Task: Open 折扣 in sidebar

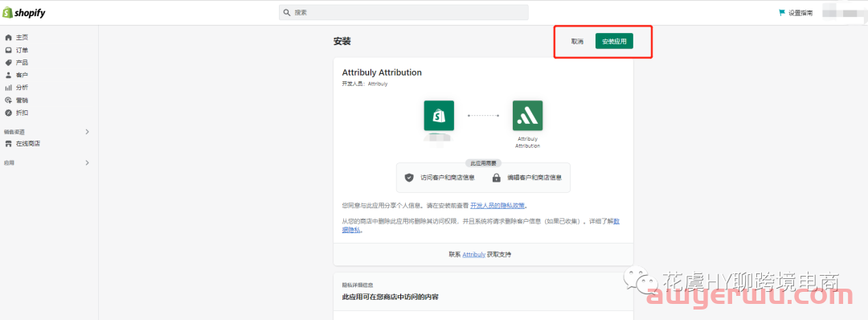Action: click(x=22, y=113)
